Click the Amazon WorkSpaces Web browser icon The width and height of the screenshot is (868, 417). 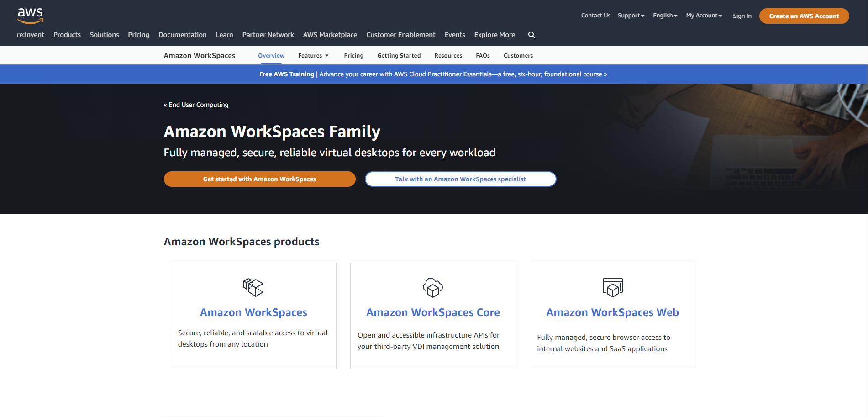612,287
